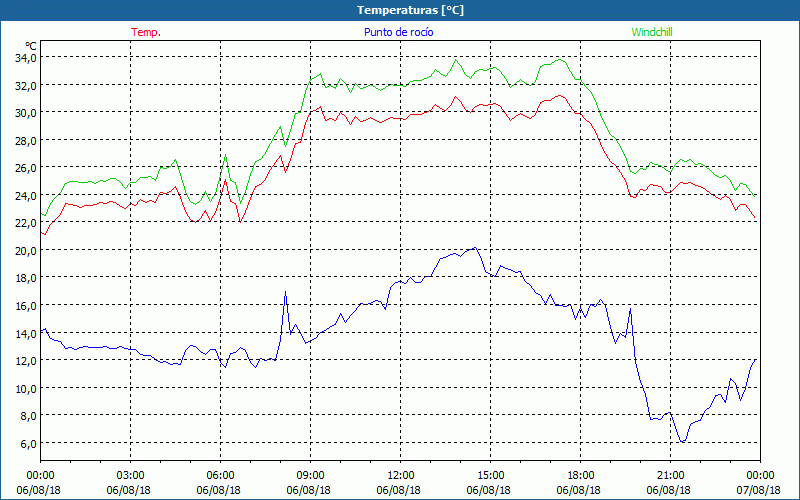Click the 06/08/18 date under 12:00

point(398,490)
